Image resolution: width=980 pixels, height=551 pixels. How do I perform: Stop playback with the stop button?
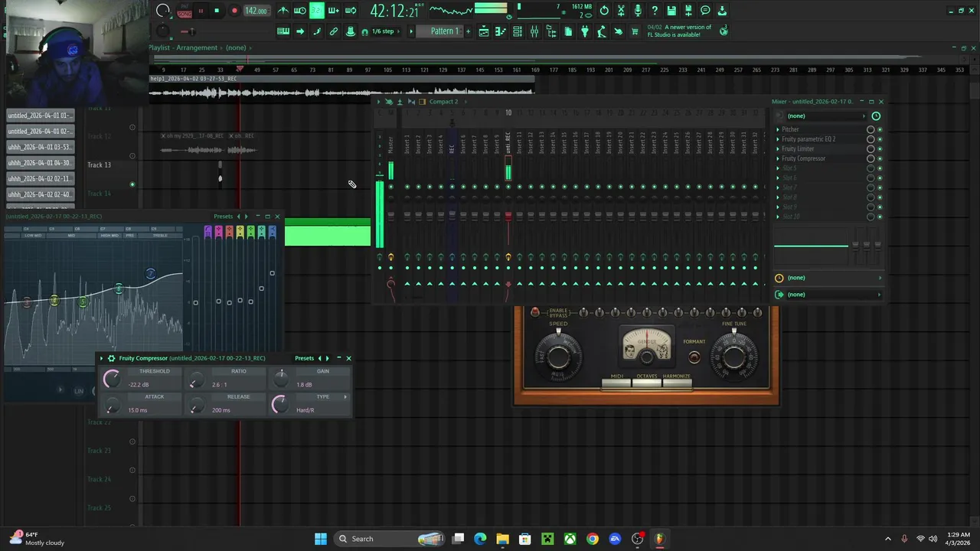(x=217, y=11)
